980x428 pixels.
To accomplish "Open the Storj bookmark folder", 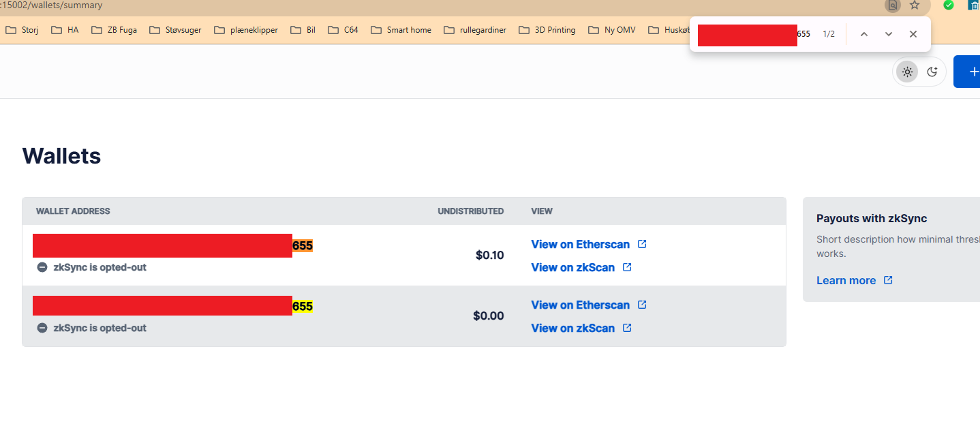I will tap(22, 30).
